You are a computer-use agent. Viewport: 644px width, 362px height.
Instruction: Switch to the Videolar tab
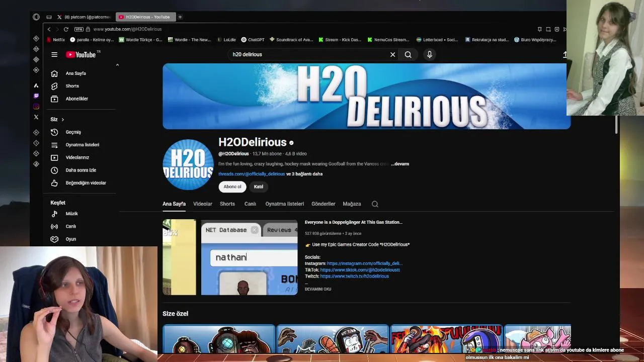203,204
